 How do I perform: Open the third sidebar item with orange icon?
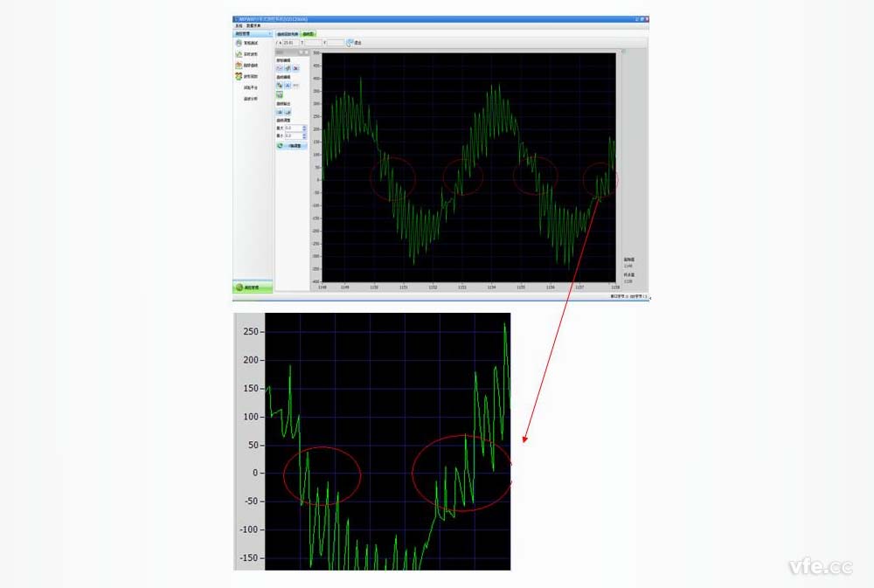[239, 66]
